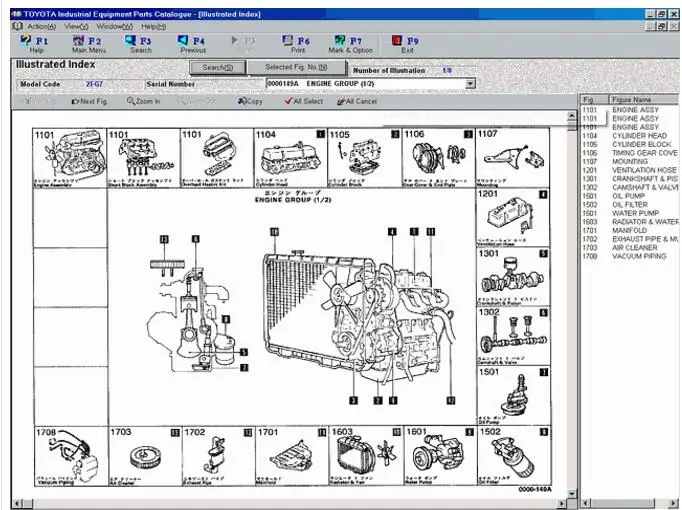Image resolution: width=682 pixels, height=510 pixels.
Task: Click callout 12 near exhaust pipe
Action: (x=451, y=400)
